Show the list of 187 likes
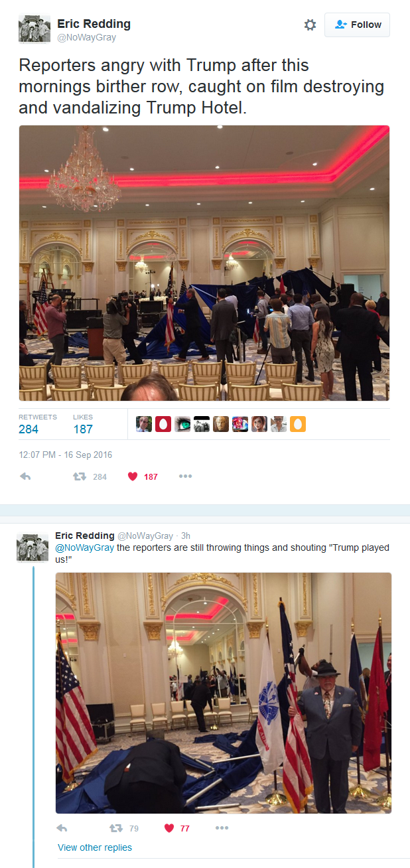 tap(83, 424)
